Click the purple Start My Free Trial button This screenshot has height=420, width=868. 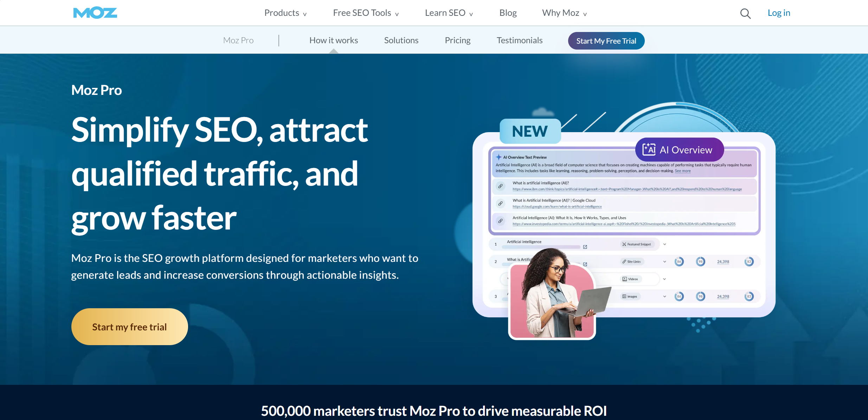tap(606, 41)
